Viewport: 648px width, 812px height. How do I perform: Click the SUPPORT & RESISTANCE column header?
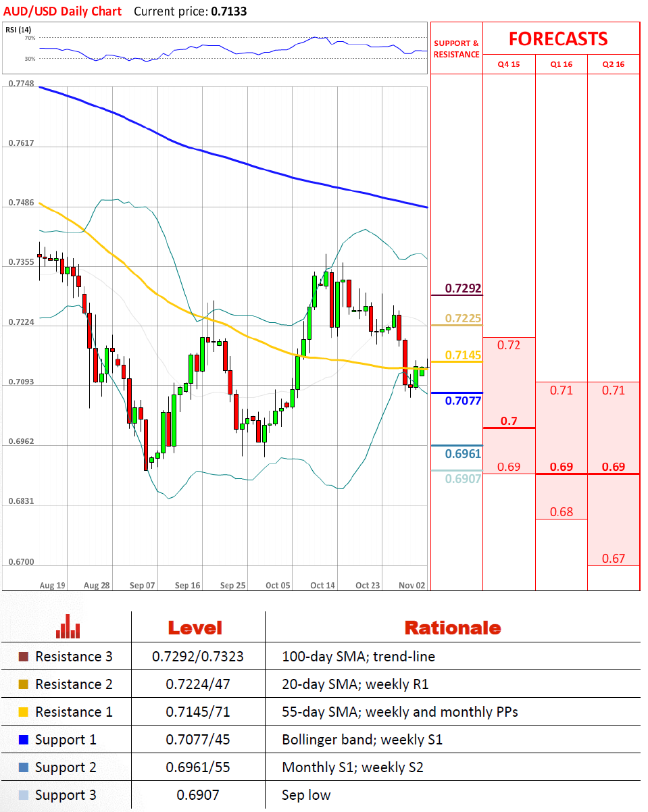coord(456,49)
